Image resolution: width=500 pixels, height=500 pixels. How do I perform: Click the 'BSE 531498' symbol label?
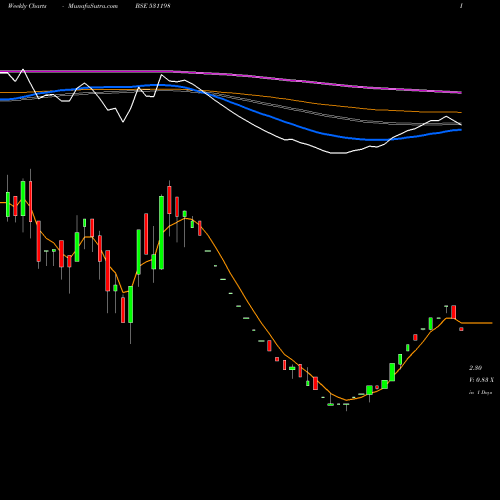153,6
